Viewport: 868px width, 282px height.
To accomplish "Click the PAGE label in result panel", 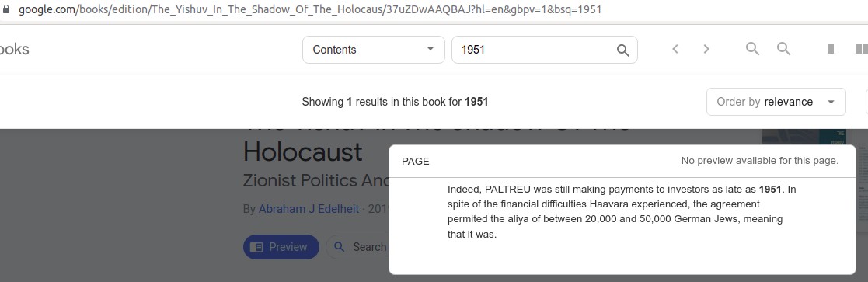I will pos(415,162).
